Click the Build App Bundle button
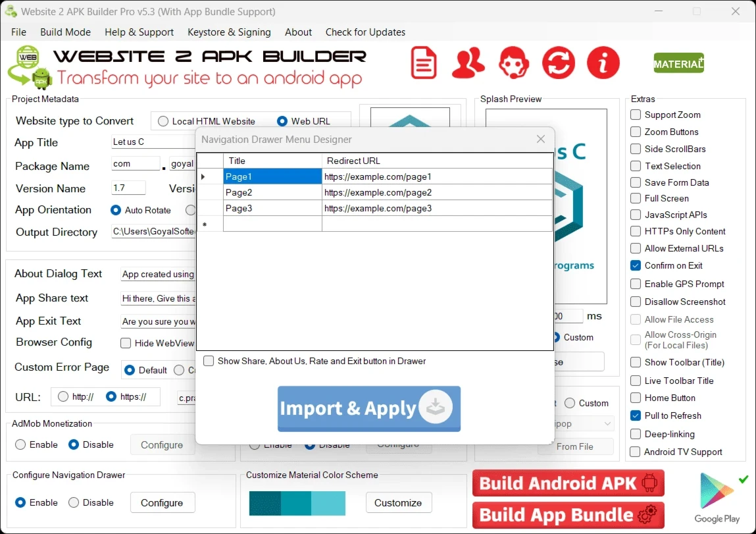 tap(568, 515)
